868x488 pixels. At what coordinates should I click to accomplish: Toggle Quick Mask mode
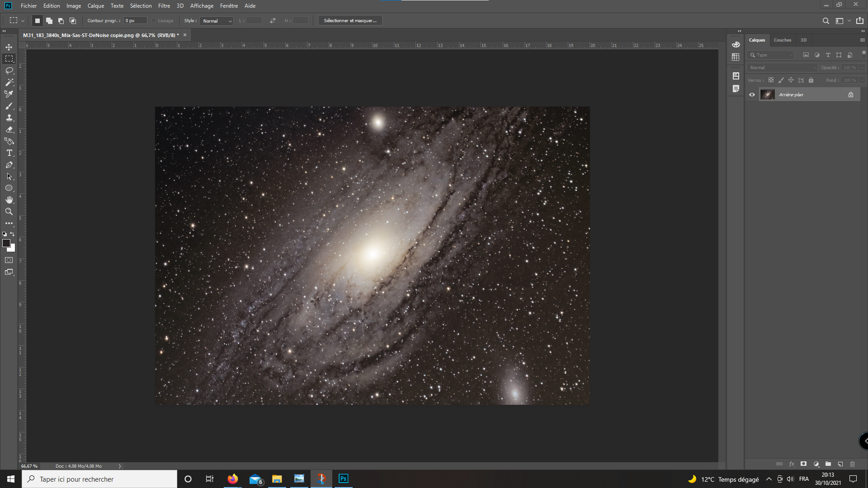[9, 260]
